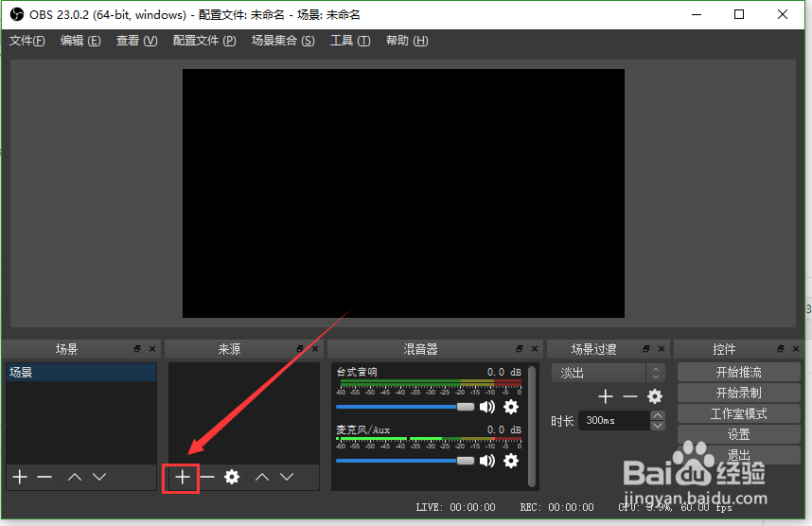This screenshot has width=812, height=526.
Task: Adjust 台式音响 volume slider
Action: point(405,407)
